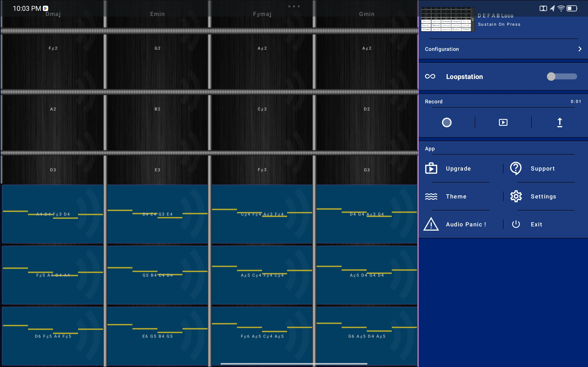Open the Theme waves icon

[x=431, y=196]
